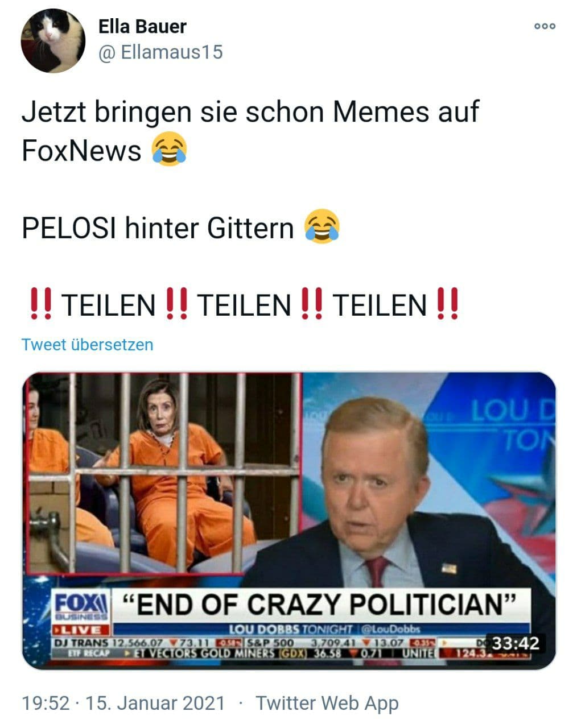
Task: Play the embedded Lou Dobbs video
Action: [288, 520]
